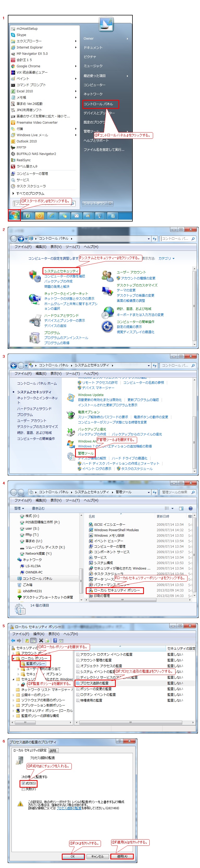Click back arrow in システムとセキュリティ window
This screenshot has height=868, width=200.
14,365
